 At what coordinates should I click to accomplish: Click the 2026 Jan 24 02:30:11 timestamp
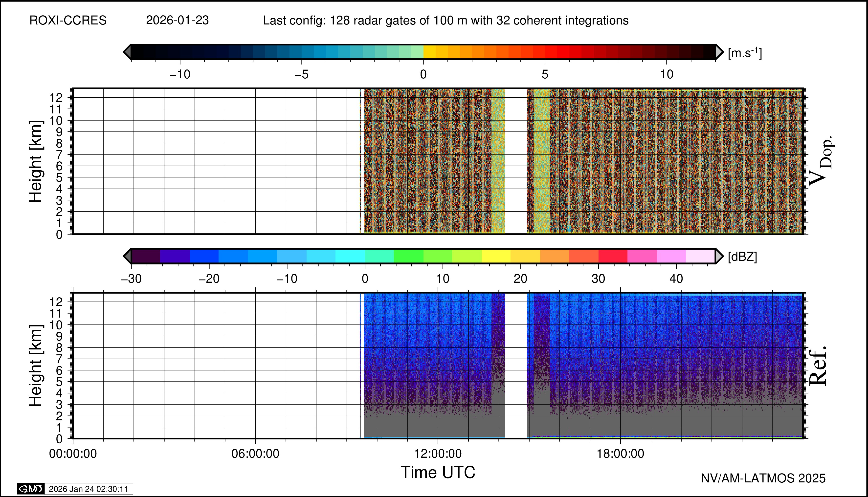coord(88,489)
